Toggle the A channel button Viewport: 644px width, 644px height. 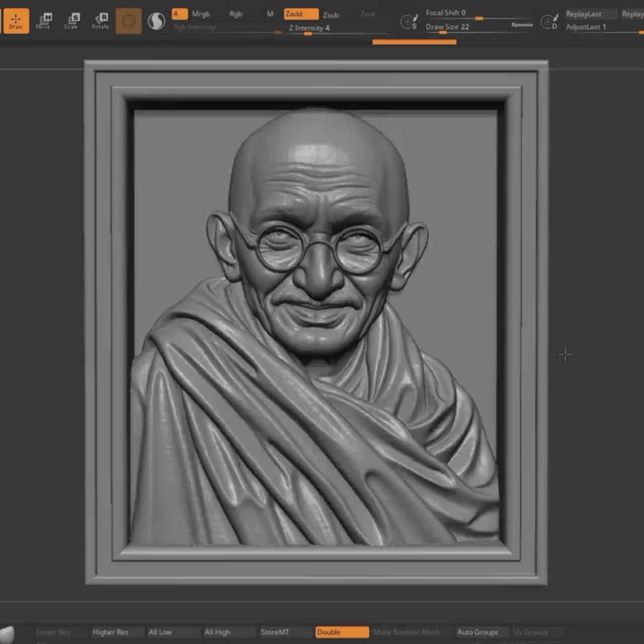[x=180, y=14]
